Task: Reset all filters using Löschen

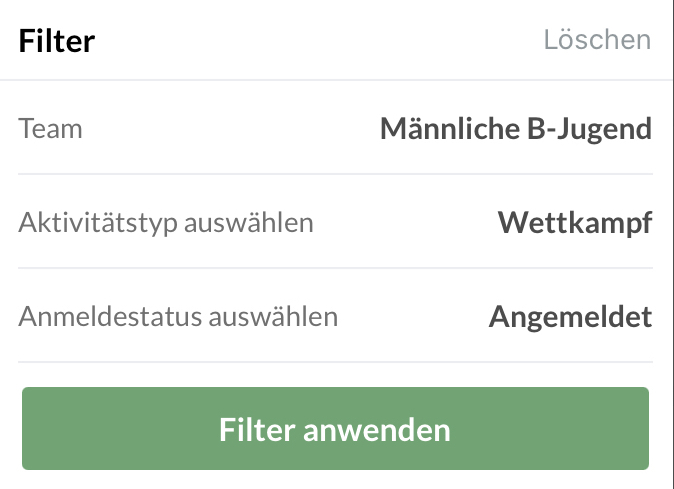Action: pyautogui.click(x=597, y=40)
